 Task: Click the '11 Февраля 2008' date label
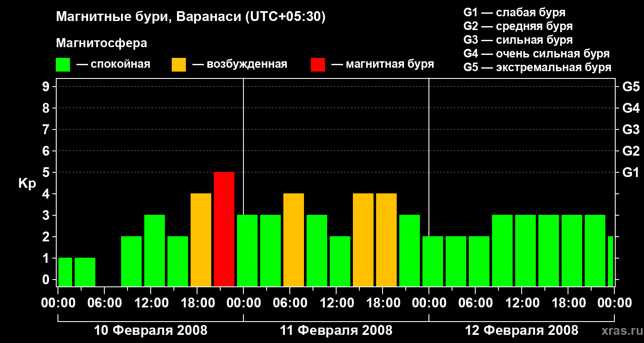(336, 331)
